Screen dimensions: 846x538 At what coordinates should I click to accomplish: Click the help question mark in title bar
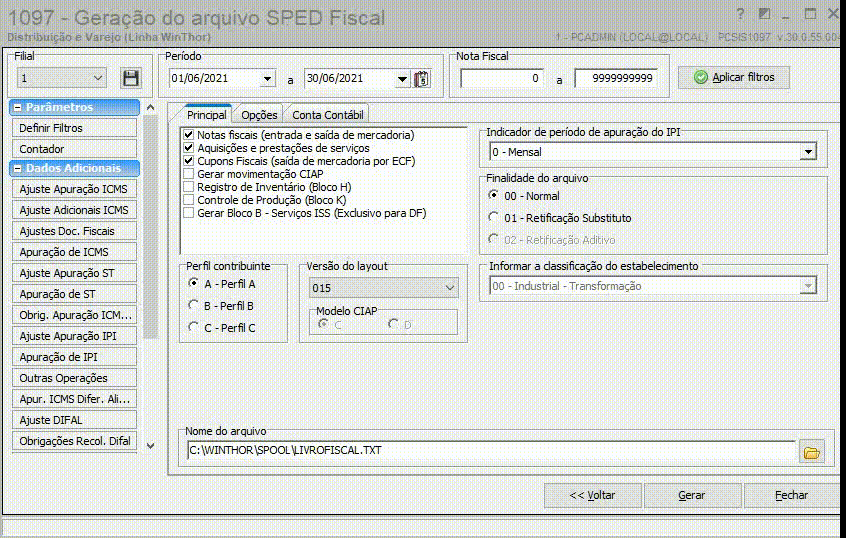pyautogui.click(x=740, y=14)
